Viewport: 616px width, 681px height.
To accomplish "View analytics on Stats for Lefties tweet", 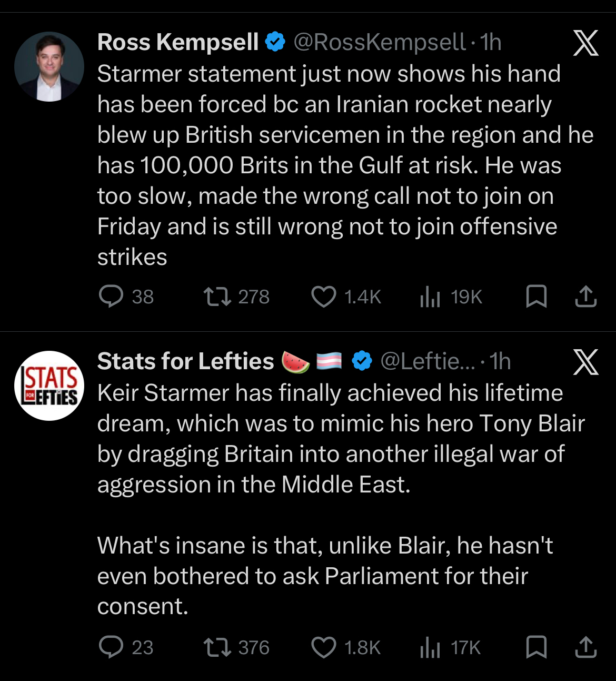I will coord(430,648).
